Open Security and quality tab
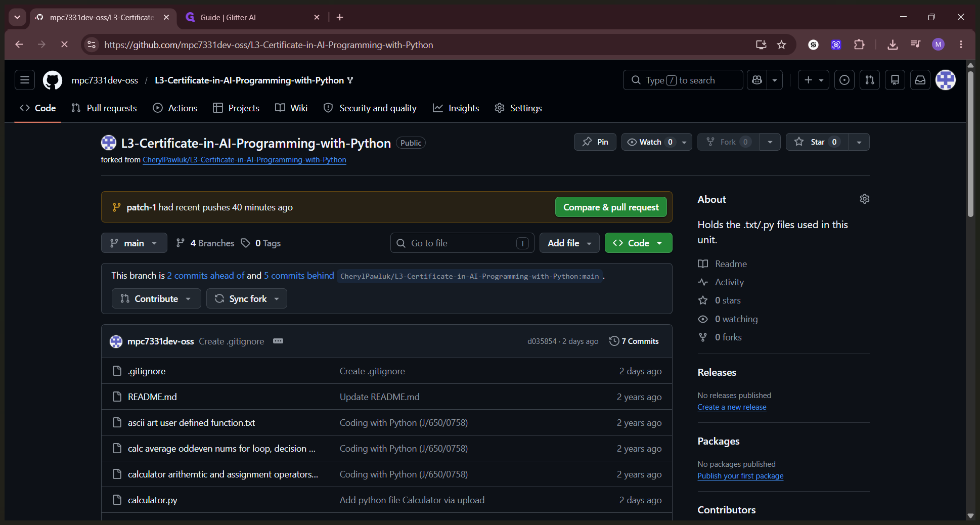 pos(370,108)
